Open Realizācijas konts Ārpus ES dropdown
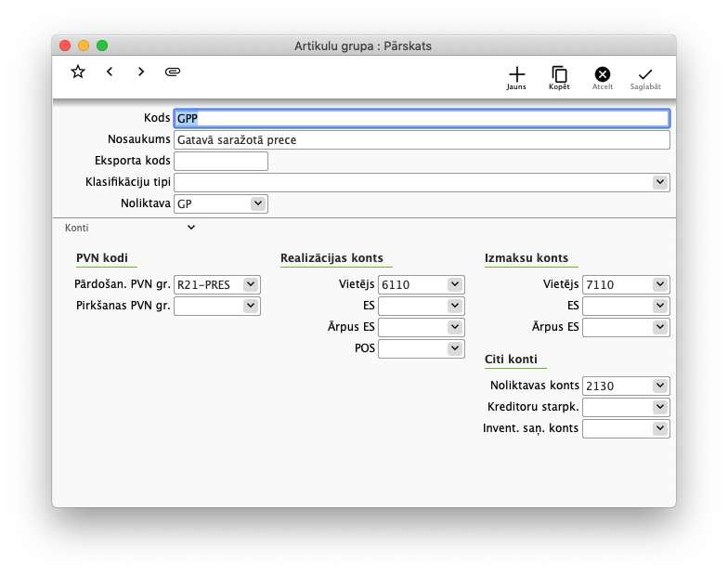This screenshot has height=576, width=728. click(455, 327)
